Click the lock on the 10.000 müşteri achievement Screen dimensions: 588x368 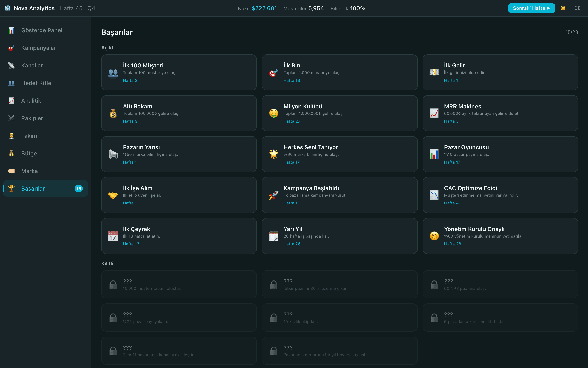113,285
